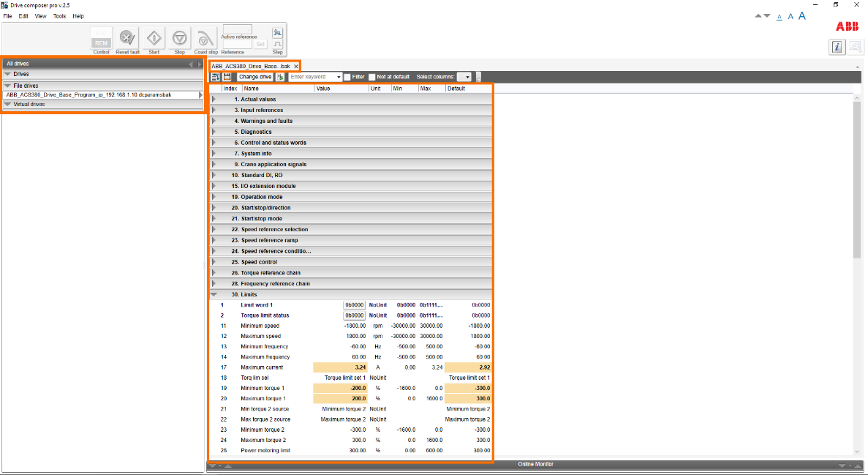The width and height of the screenshot is (868, 475).
Task: Click Power motoring limit parameter name
Action: [x=265, y=451]
